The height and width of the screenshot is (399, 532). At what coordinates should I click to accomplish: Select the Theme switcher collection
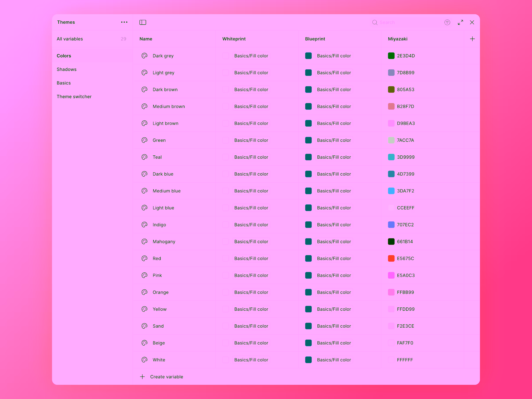74,96
